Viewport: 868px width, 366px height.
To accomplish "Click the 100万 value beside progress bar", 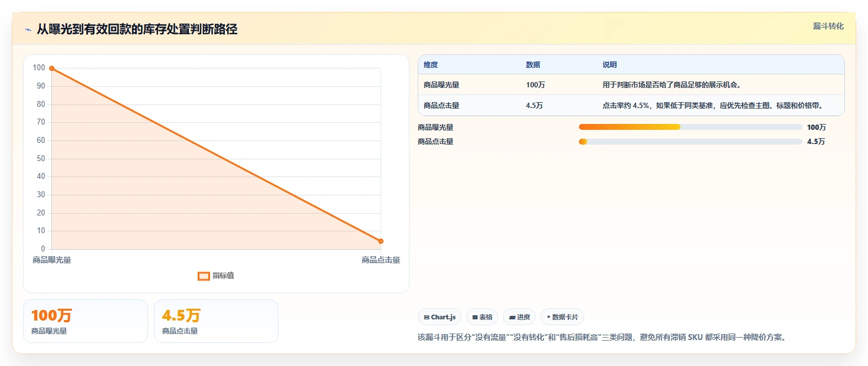I will click(x=817, y=128).
